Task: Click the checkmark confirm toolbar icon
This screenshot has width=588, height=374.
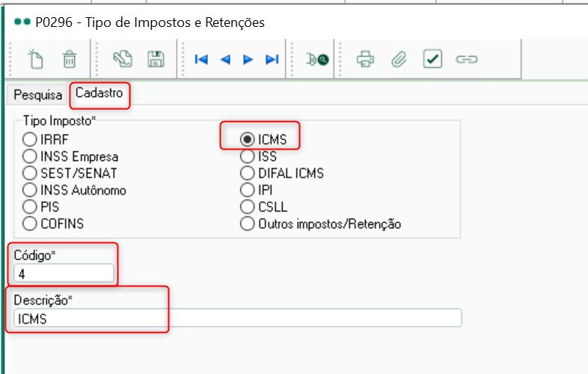Action: pyautogui.click(x=432, y=59)
